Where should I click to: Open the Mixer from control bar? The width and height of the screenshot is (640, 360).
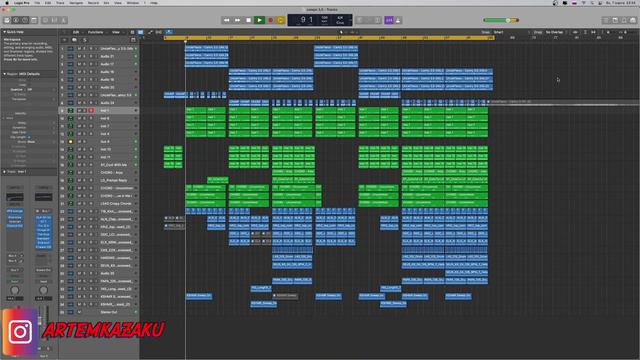click(54, 20)
